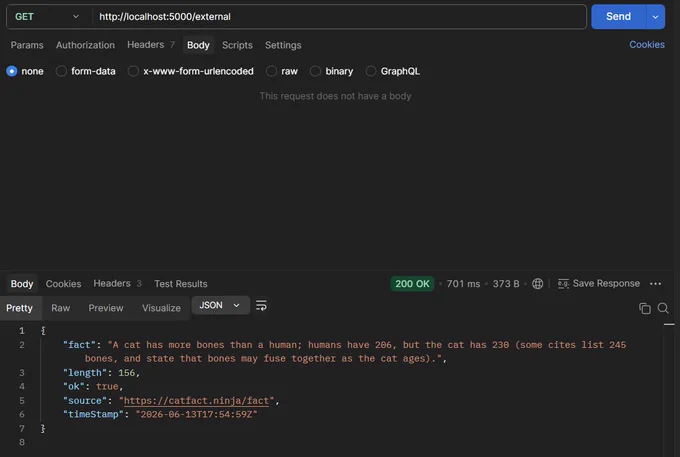Open the response Headers tab

[118, 283]
